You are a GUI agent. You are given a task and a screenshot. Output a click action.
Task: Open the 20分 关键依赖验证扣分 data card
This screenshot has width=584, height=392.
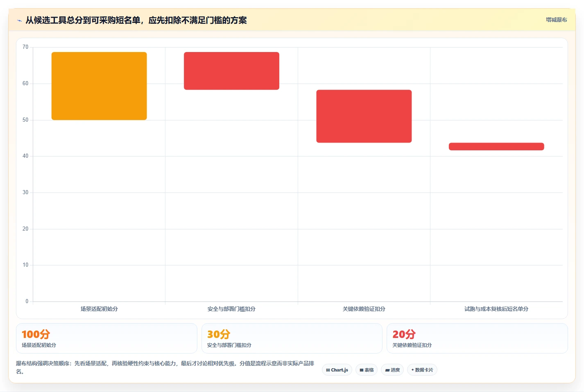click(x=477, y=338)
